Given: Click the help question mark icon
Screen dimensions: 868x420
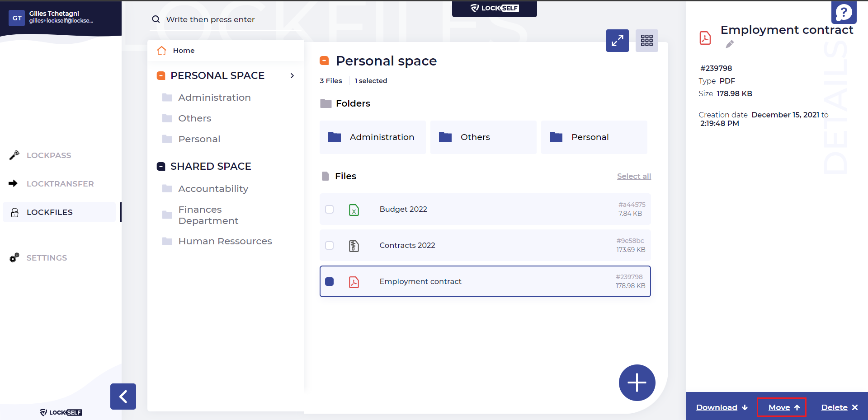Looking at the screenshot, I should coord(844,13).
